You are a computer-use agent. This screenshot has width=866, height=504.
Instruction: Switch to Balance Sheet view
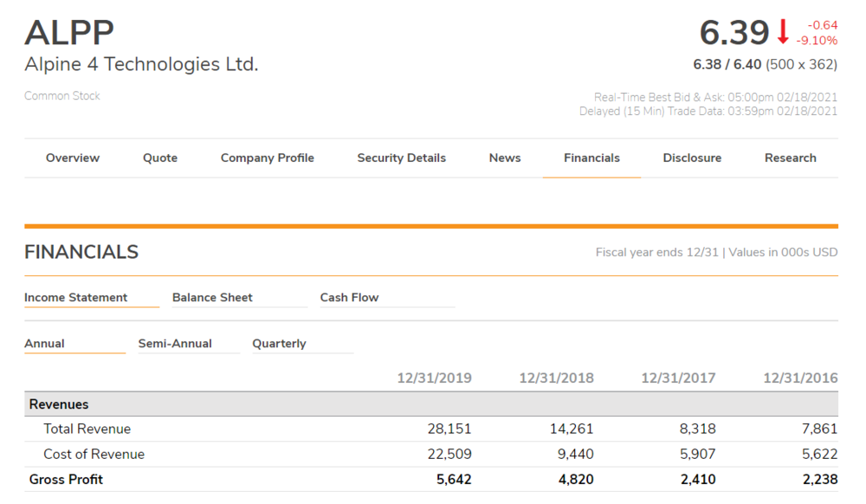click(212, 297)
